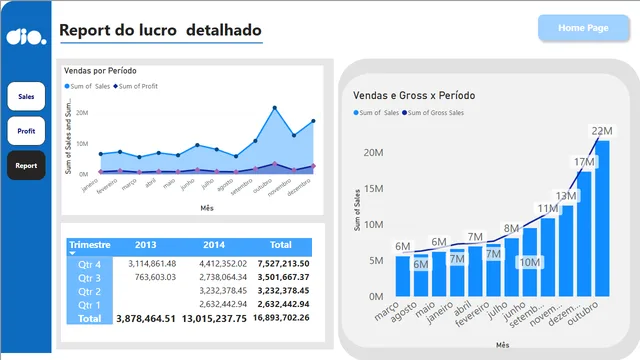Viewport: 640px width, 360px height.
Task: Click grand total 16,893,702.26
Action: 281,318
